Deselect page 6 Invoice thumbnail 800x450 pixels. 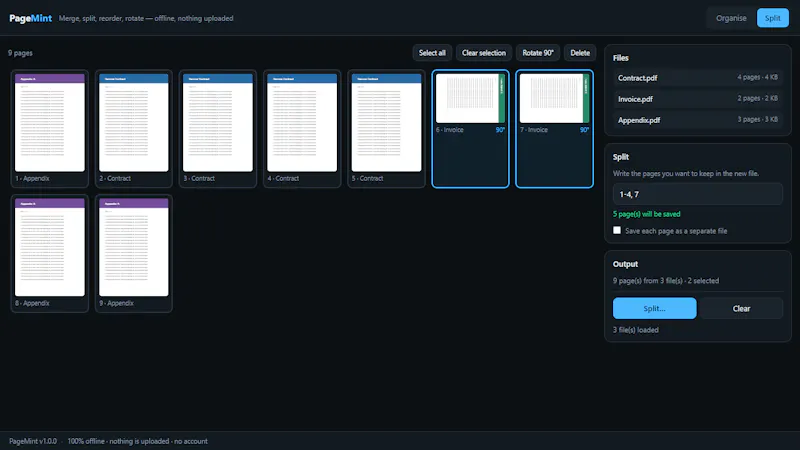click(x=470, y=129)
